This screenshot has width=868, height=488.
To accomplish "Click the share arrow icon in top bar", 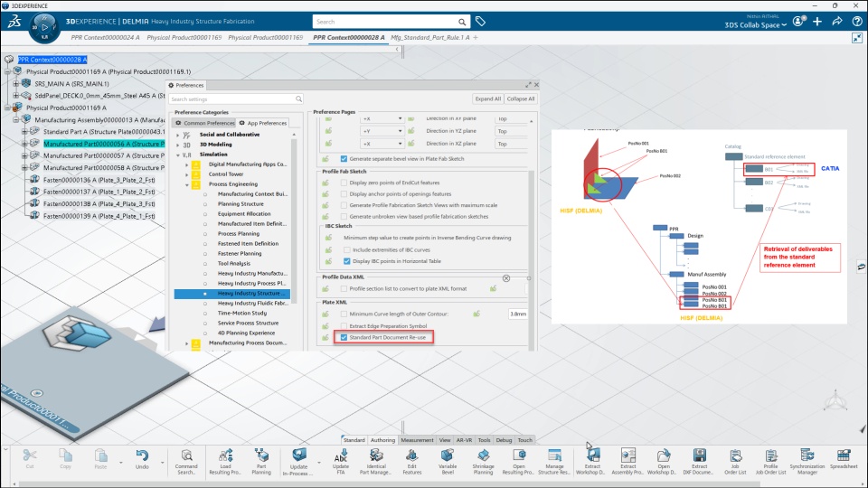I will point(837,22).
